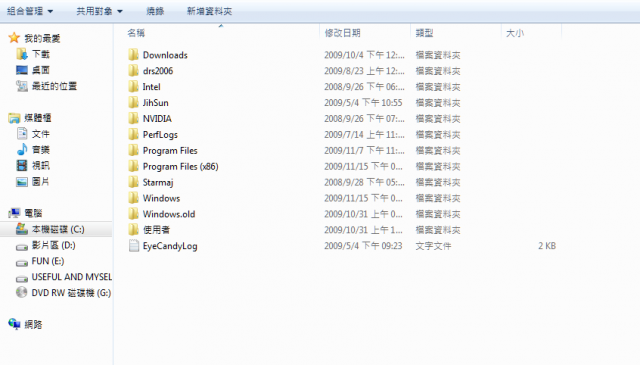Click the 我的最愛 label in sidebar
The height and width of the screenshot is (365, 640).
tap(42, 38)
